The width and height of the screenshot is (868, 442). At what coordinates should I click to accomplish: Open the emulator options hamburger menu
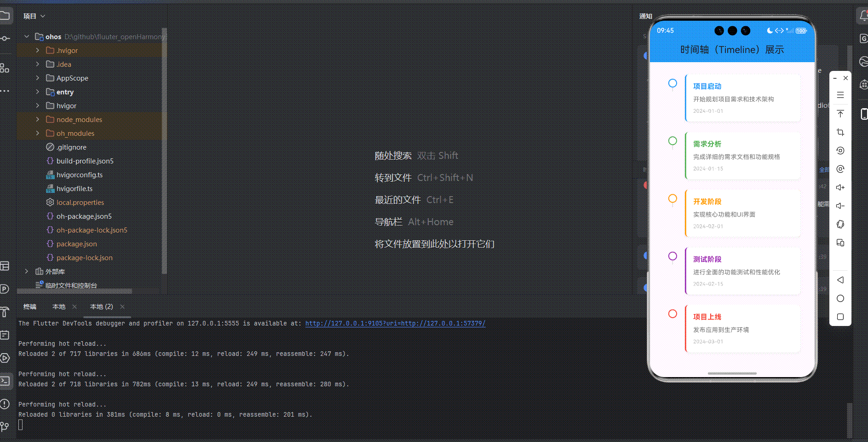tap(840, 94)
